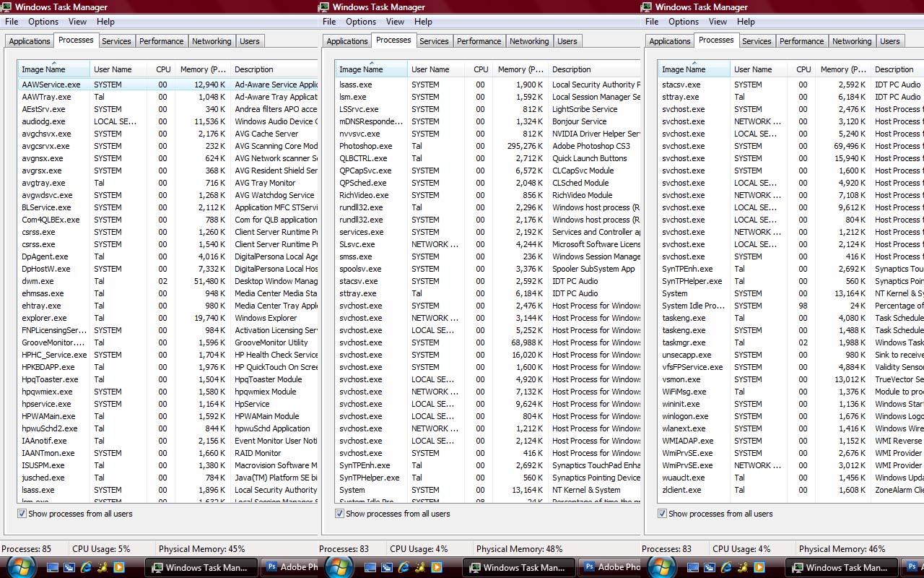The width and height of the screenshot is (924, 578).
Task: Launch Windows Media Player below the middle window
Action: [x=437, y=568]
